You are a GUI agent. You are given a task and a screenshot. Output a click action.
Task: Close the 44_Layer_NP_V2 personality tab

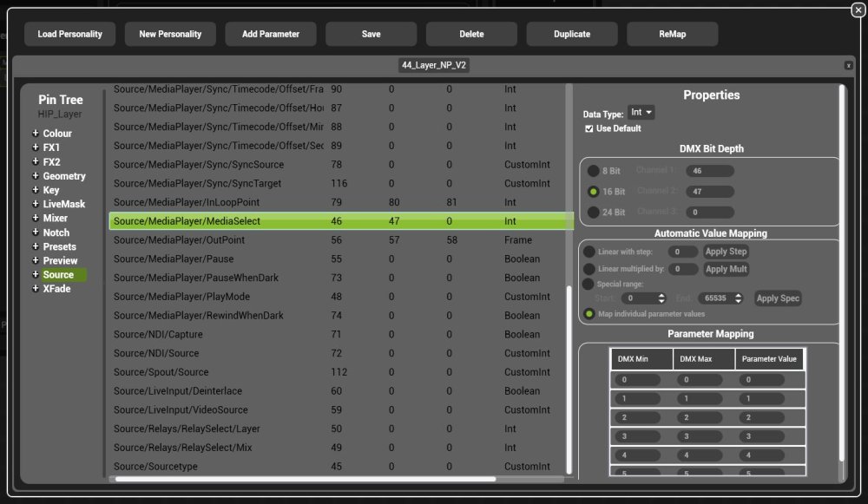(848, 65)
